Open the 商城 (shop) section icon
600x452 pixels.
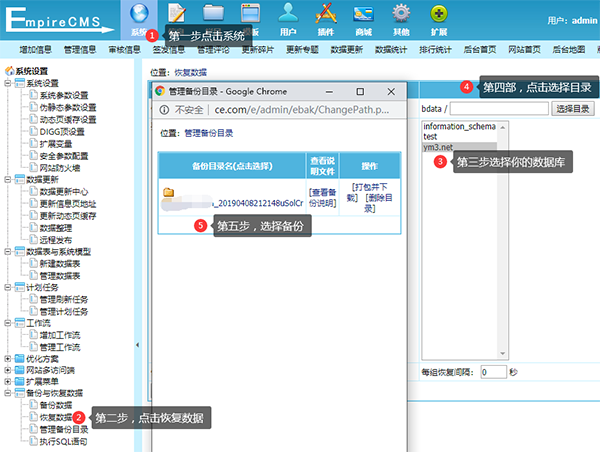click(363, 14)
